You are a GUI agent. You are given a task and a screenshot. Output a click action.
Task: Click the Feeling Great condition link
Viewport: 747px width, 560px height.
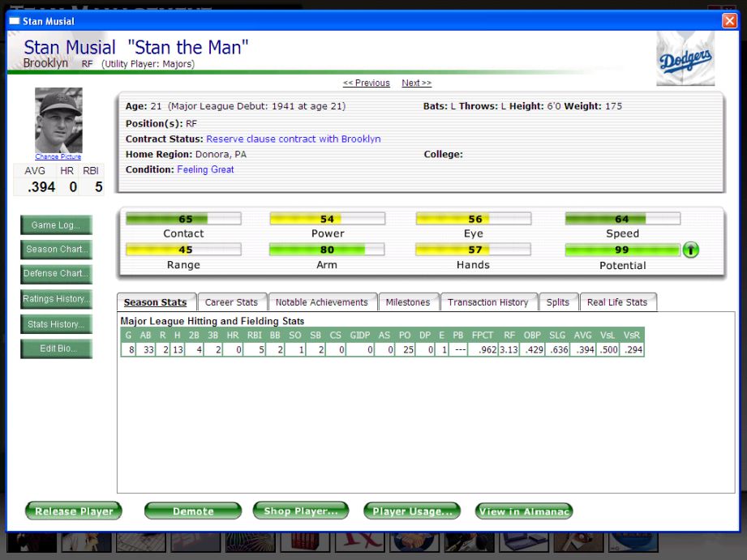[205, 169]
